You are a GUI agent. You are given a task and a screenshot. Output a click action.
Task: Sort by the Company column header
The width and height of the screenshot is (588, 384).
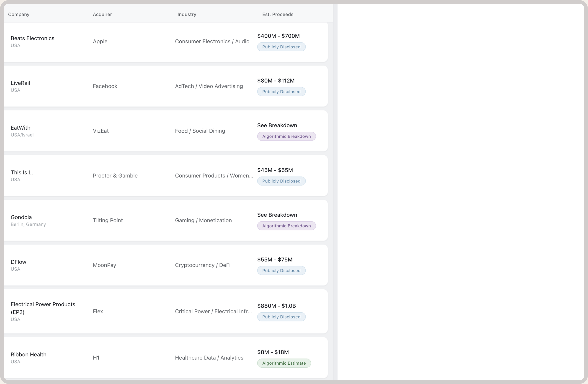click(19, 14)
